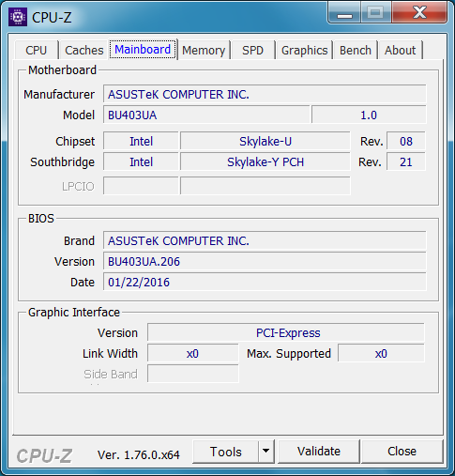The width and height of the screenshot is (455, 476).
Task: Show the About tab
Action: (401, 50)
